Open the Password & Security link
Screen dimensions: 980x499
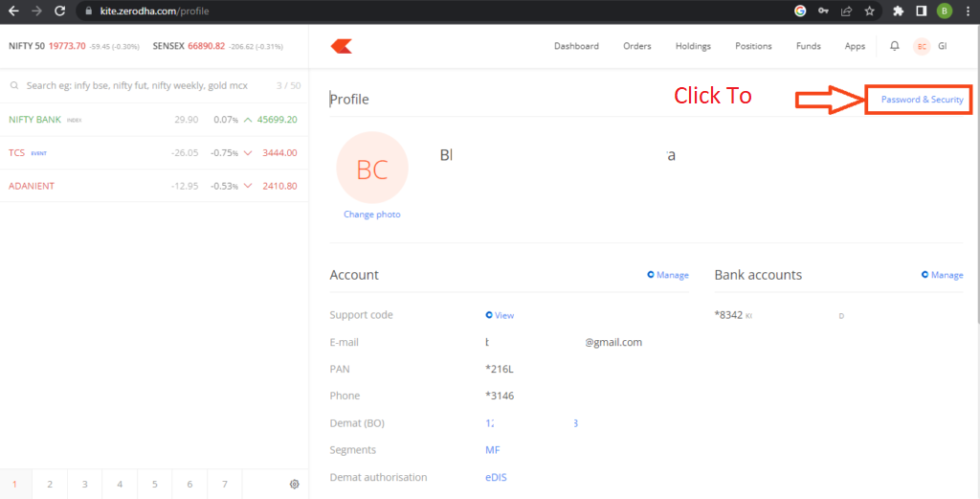[x=922, y=100]
